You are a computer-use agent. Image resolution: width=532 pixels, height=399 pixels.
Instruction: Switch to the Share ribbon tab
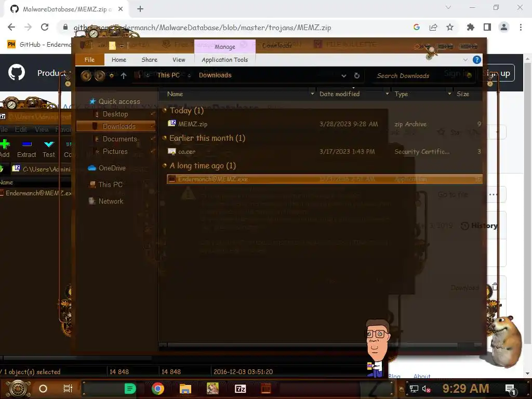pyautogui.click(x=149, y=60)
